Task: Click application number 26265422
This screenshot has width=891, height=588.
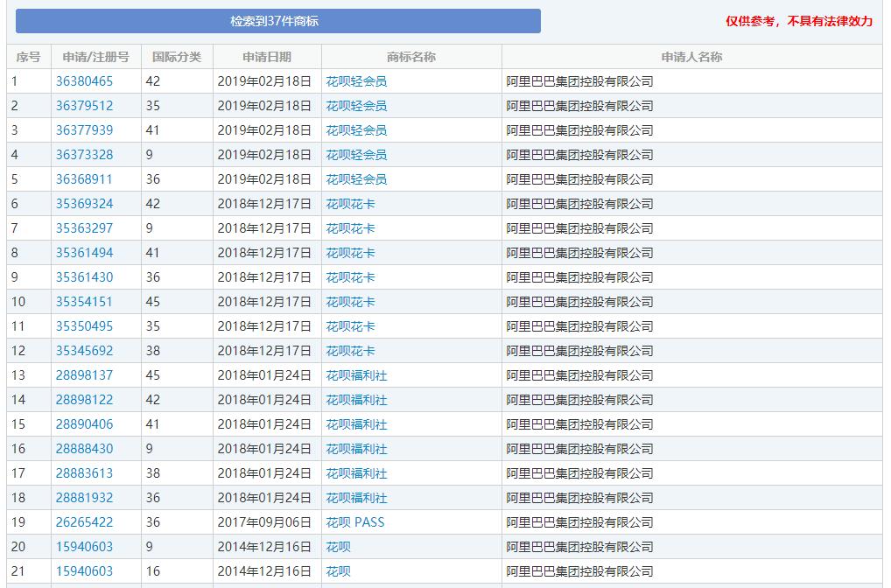Action: (x=84, y=522)
